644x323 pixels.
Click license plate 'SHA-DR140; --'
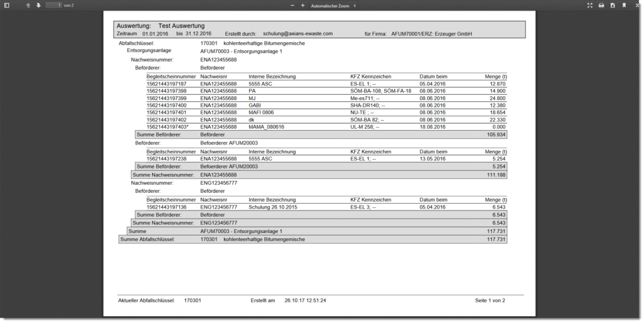pyautogui.click(x=367, y=105)
